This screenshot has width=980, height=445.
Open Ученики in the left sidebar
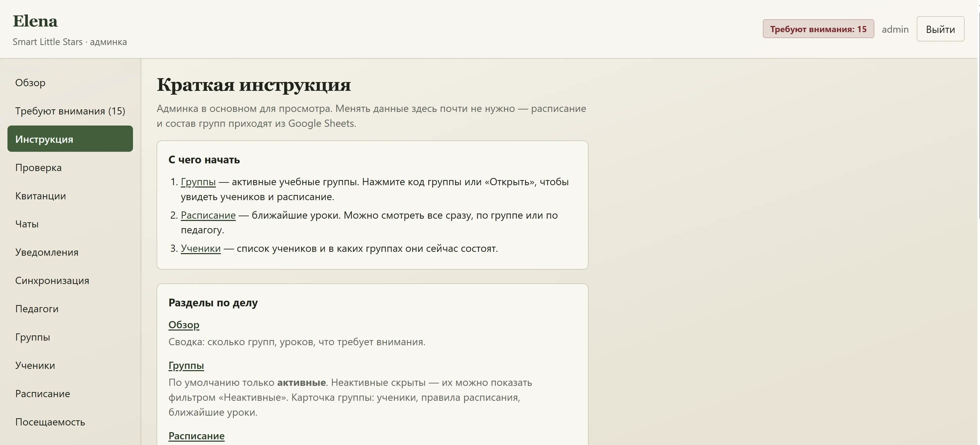click(x=70, y=365)
